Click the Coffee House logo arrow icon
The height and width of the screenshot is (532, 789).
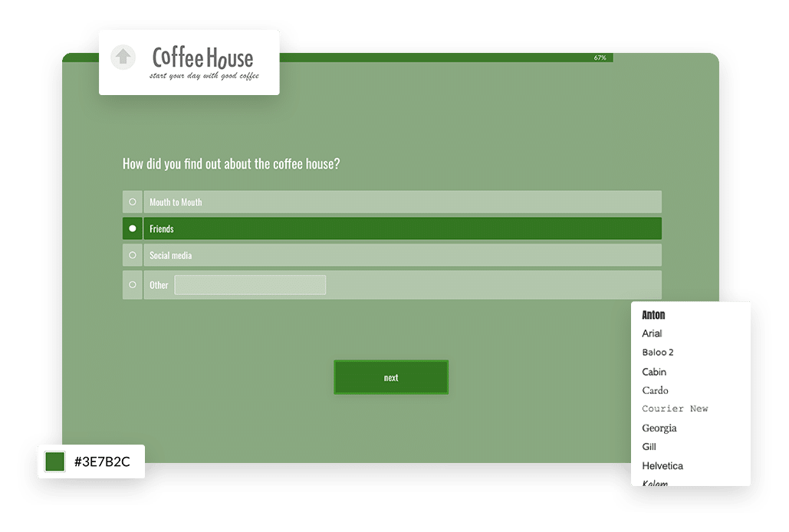pyautogui.click(x=123, y=58)
